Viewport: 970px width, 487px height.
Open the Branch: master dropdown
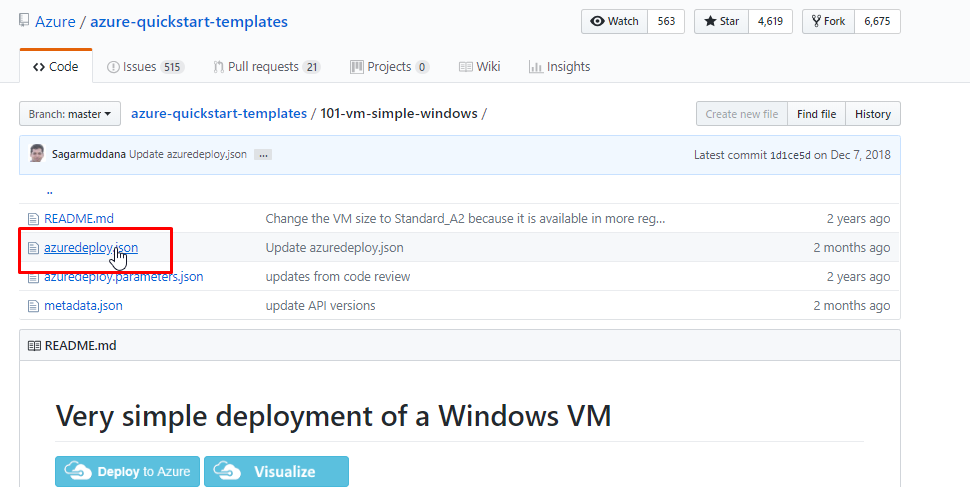[70, 114]
